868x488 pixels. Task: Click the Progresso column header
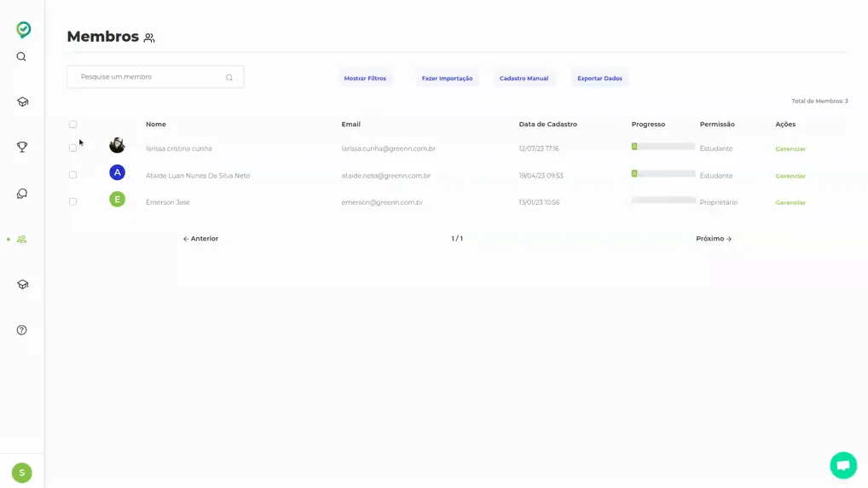tap(648, 124)
